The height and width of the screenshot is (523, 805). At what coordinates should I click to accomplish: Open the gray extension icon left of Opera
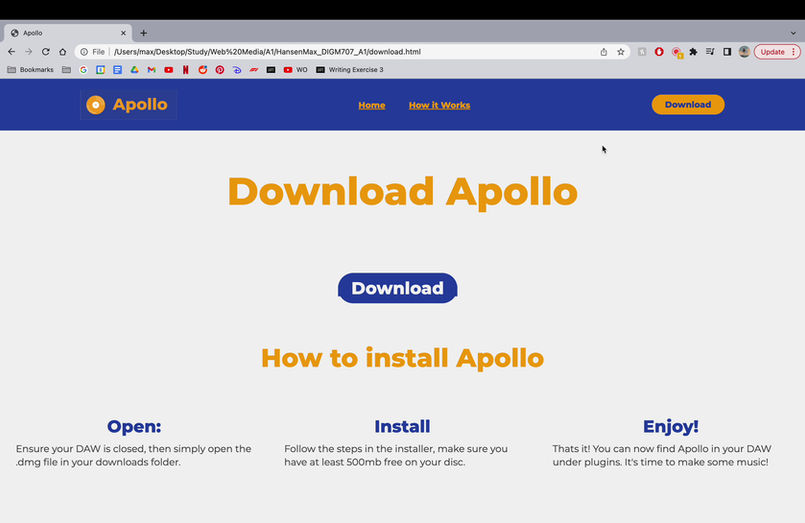pos(642,52)
